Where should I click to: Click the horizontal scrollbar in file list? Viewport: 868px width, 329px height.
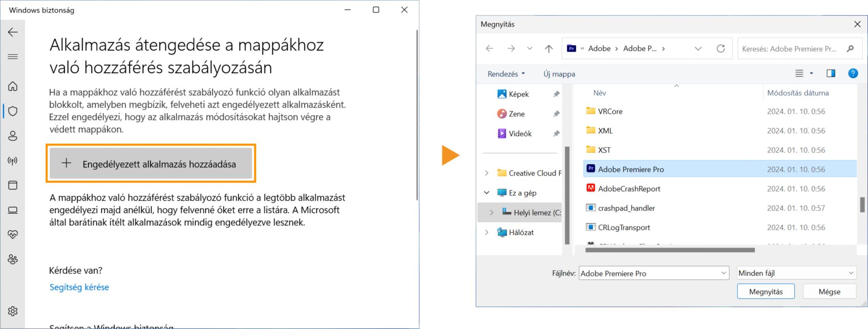(x=670, y=250)
